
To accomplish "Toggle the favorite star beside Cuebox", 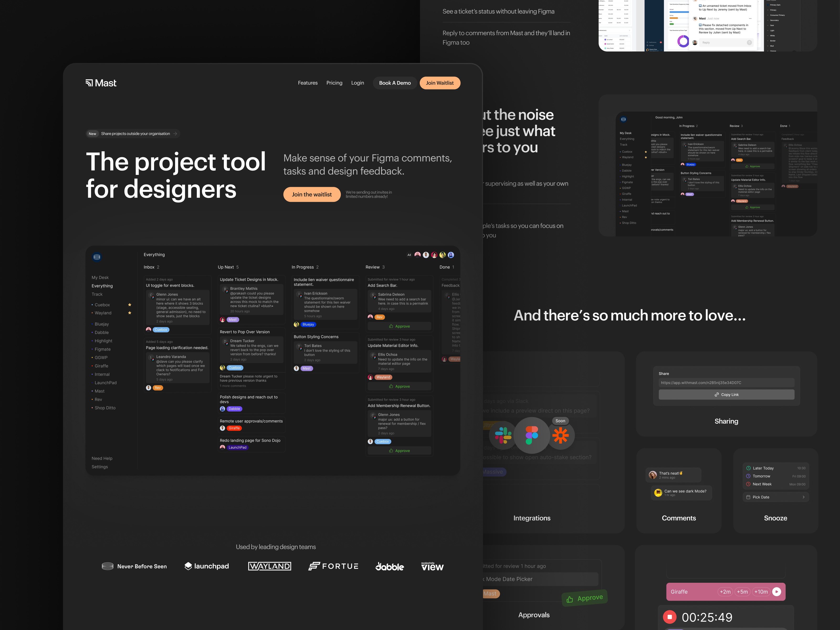I will click(x=129, y=304).
